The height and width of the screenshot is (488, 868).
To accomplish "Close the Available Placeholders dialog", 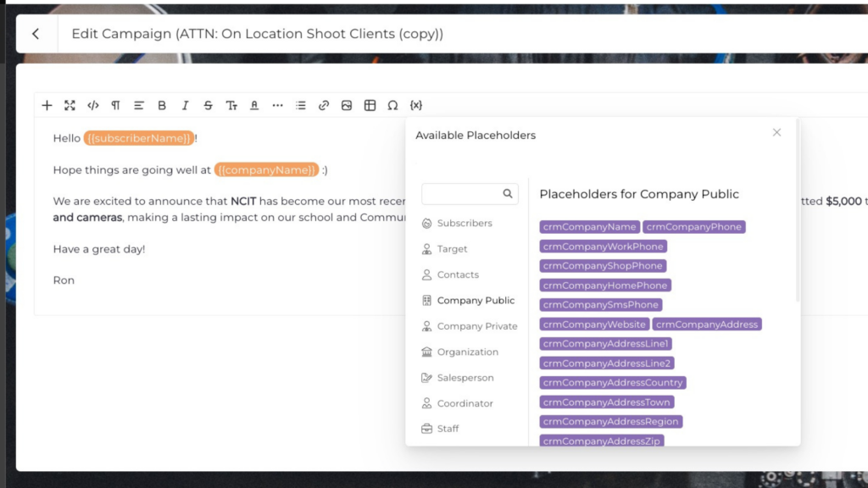I will click(x=776, y=133).
